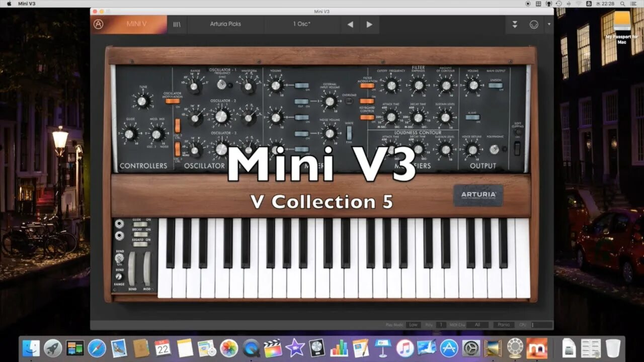Open Play Mode Low dropdown
Image resolution: width=644 pixels, height=362 pixels.
tap(414, 325)
